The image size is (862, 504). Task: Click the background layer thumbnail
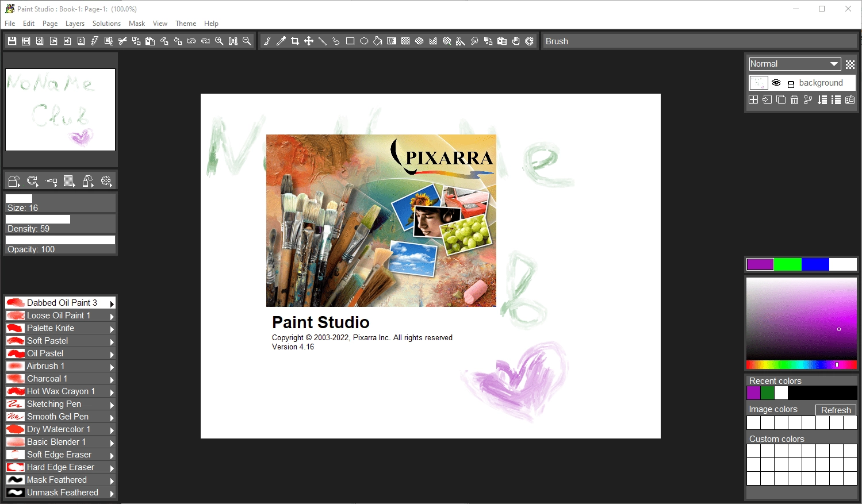pyautogui.click(x=758, y=83)
